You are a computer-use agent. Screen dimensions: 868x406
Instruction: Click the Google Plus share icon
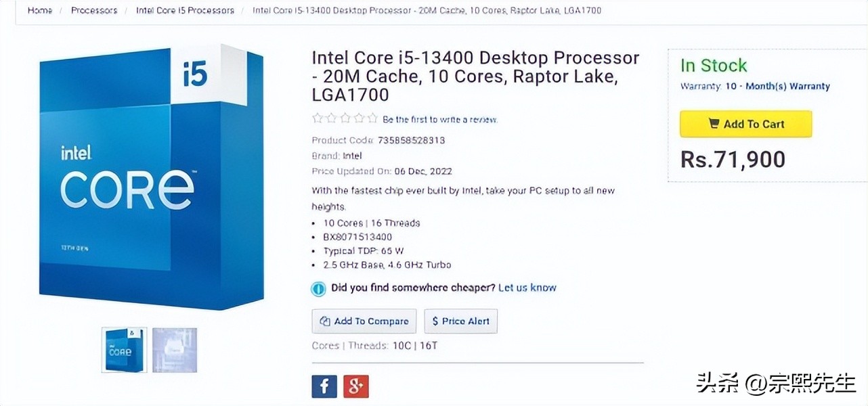[355, 386]
